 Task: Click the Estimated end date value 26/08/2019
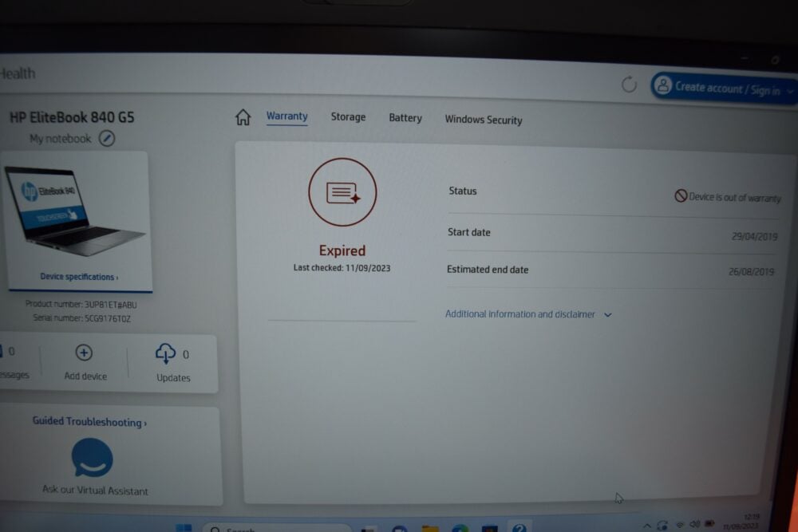(x=751, y=272)
